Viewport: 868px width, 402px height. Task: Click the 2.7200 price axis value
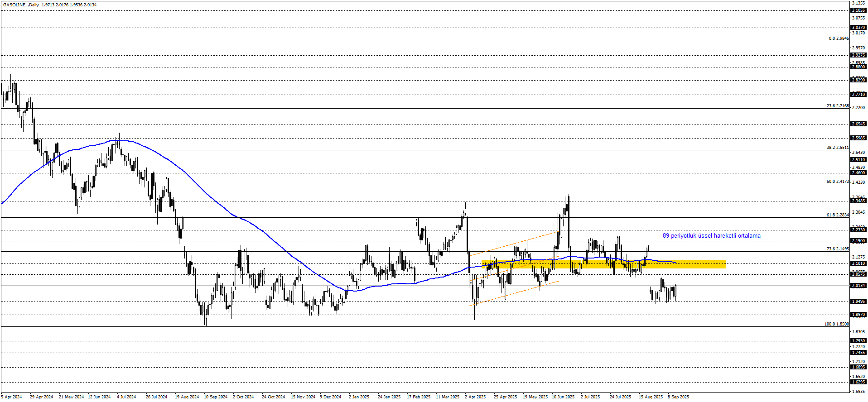(x=859, y=108)
